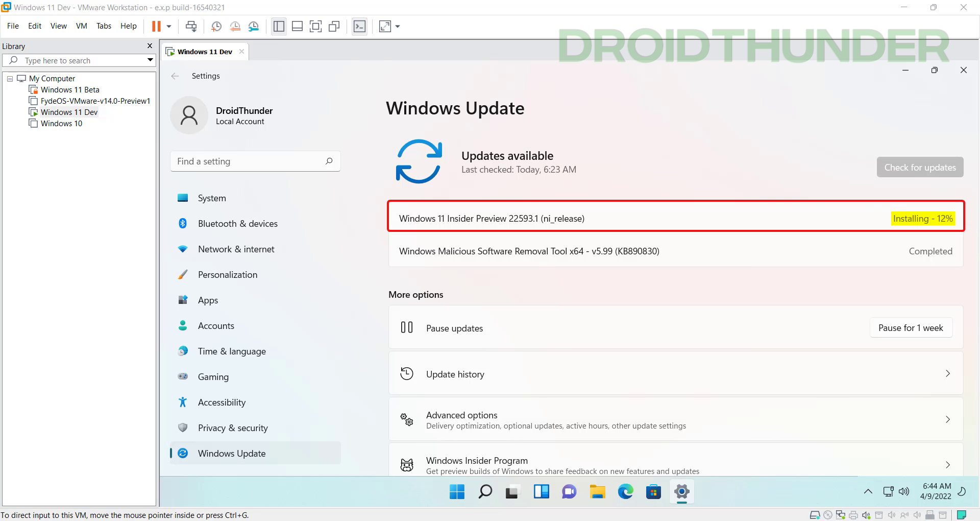Open the View menu
Image resolution: width=980 pixels, height=521 pixels.
58,26
